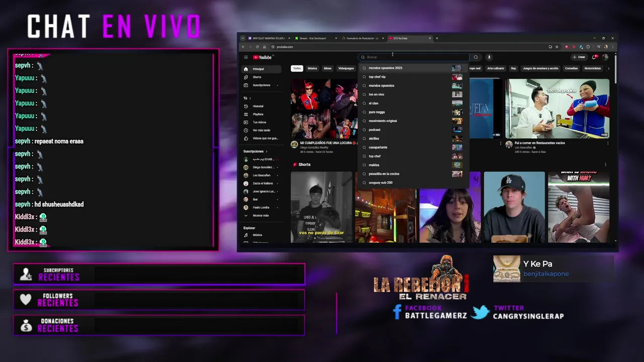Screen dimensions: 644x362
Task: Choose suggestion mundos opuestos 2025
Action: tap(413, 68)
